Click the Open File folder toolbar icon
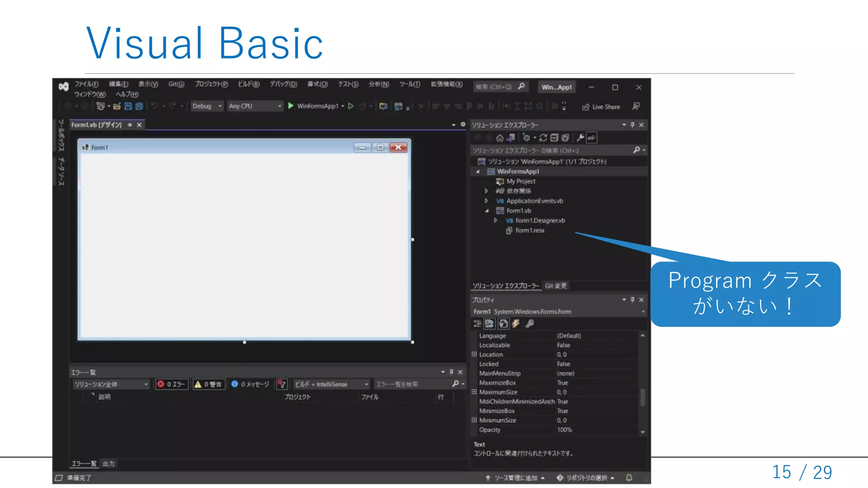Screen dimensions: 868x488 [117, 106]
